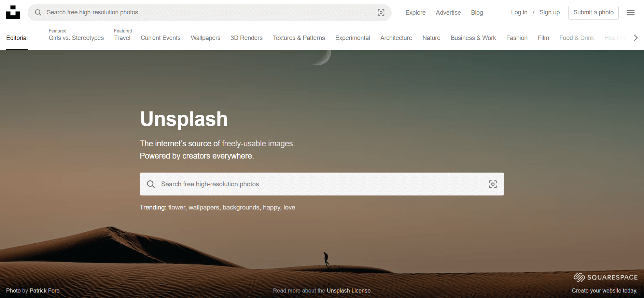Focus the top search photos field

(x=210, y=13)
